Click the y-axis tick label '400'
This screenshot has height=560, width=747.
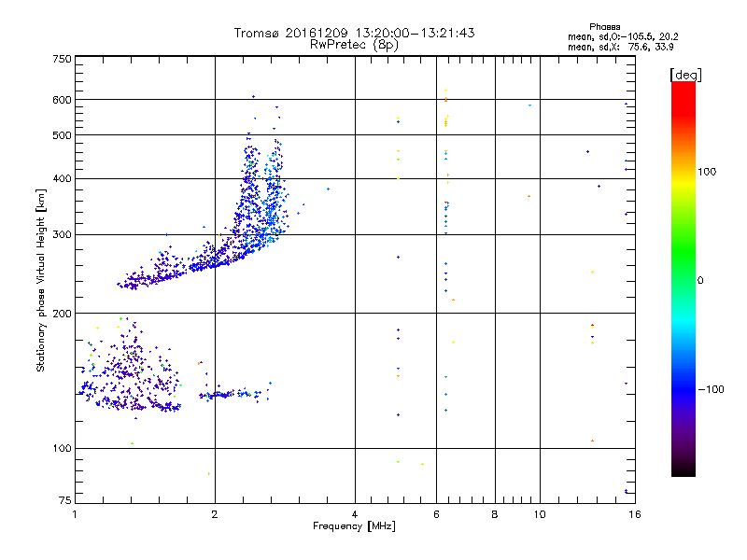coord(62,178)
